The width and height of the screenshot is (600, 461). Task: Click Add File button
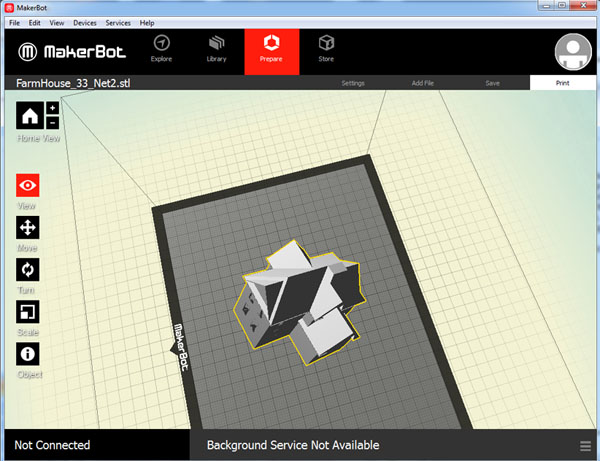(x=423, y=83)
